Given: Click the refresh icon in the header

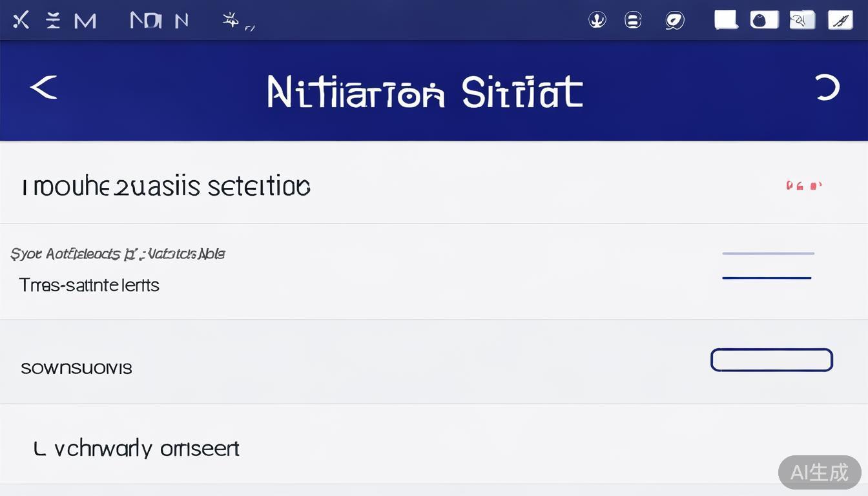Looking at the screenshot, I should pyautogui.click(x=826, y=87).
